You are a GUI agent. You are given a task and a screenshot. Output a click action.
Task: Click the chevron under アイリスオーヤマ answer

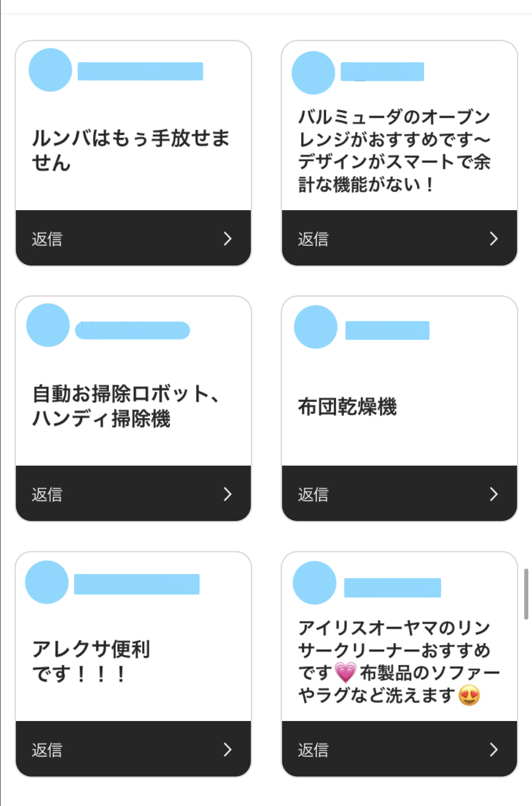(494, 749)
